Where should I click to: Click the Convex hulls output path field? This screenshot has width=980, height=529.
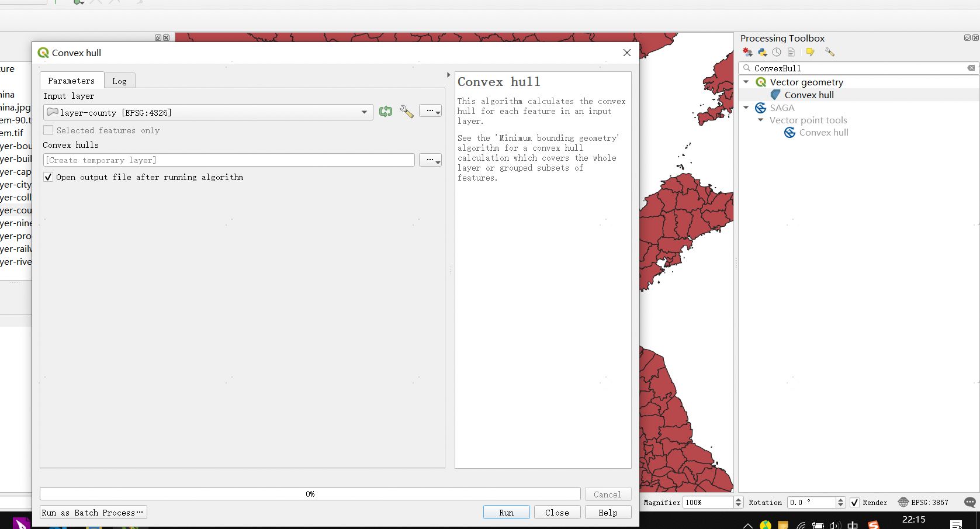click(x=229, y=160)
